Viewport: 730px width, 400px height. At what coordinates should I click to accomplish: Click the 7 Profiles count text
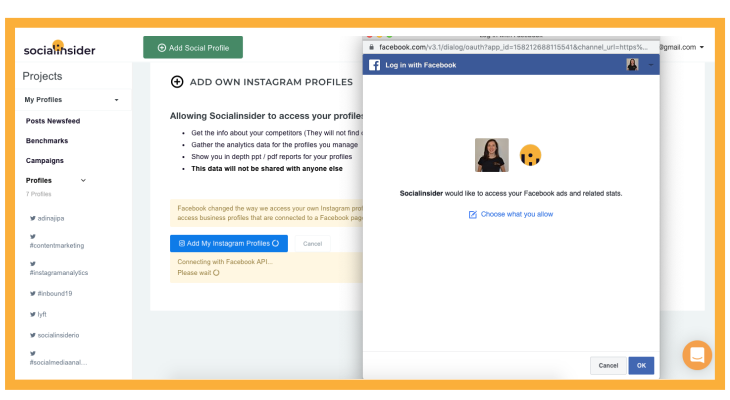point(39,194)
